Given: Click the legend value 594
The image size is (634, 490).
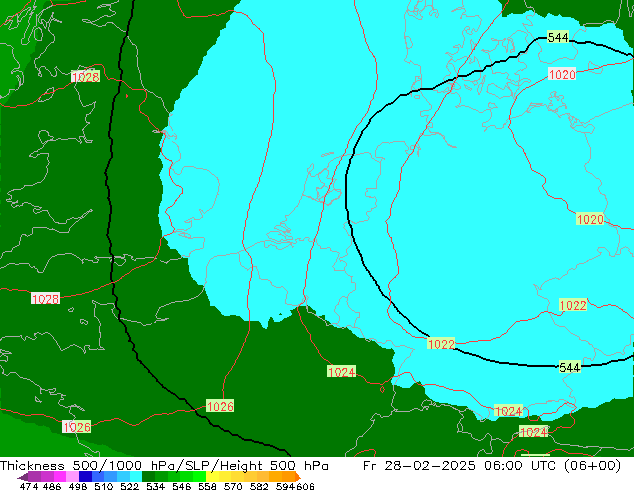Looking at the screenshot, I should point(285,486).
